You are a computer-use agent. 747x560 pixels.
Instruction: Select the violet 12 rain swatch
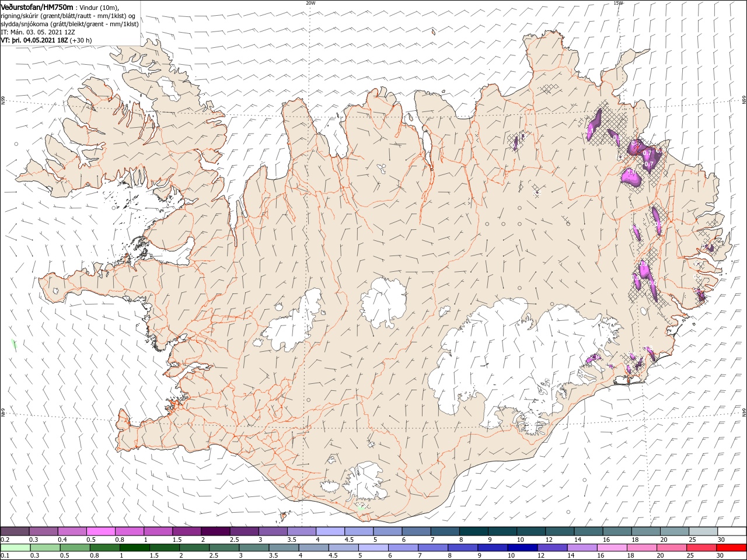[552, 548]
